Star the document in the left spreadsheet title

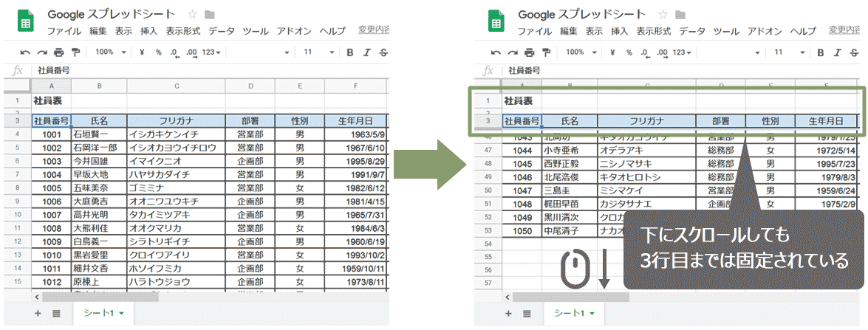point(193,15)
